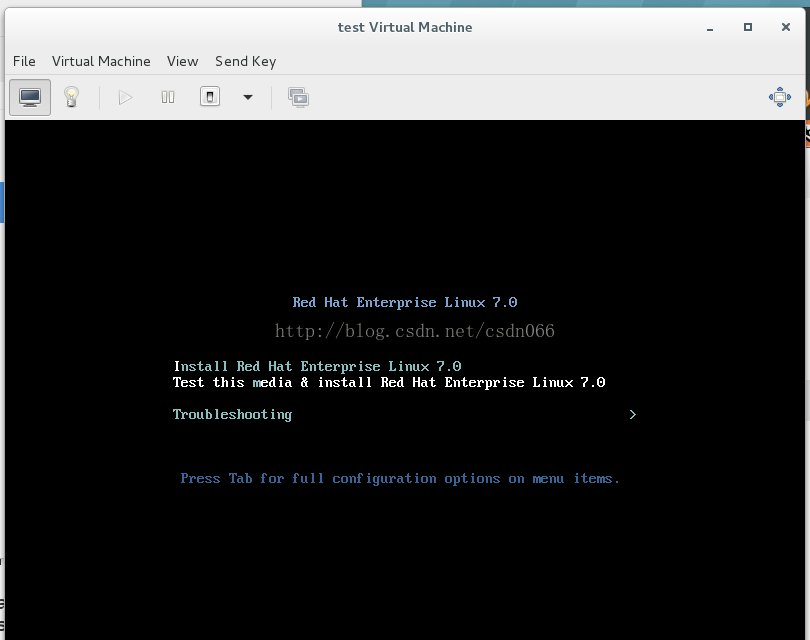Expand the Troubleshooting submenu arrow
This screenshot has width=810, height=640.
pos(633,414)
